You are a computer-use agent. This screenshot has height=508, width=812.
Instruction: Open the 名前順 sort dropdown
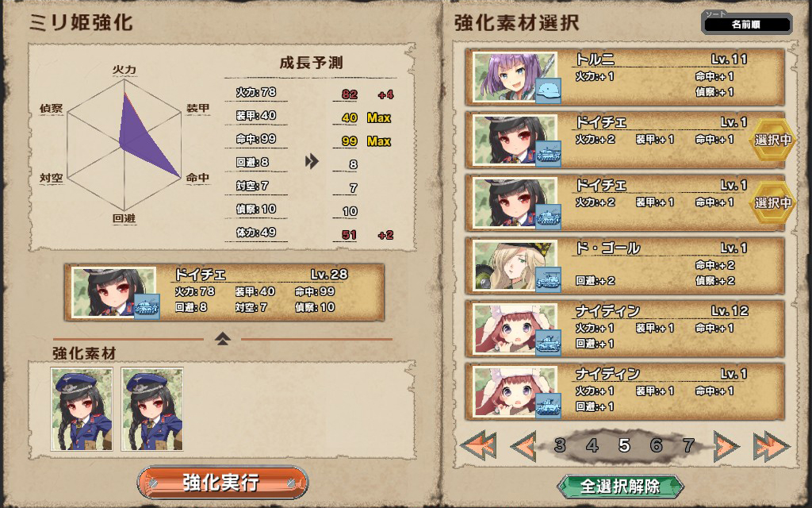coord(747,24)
